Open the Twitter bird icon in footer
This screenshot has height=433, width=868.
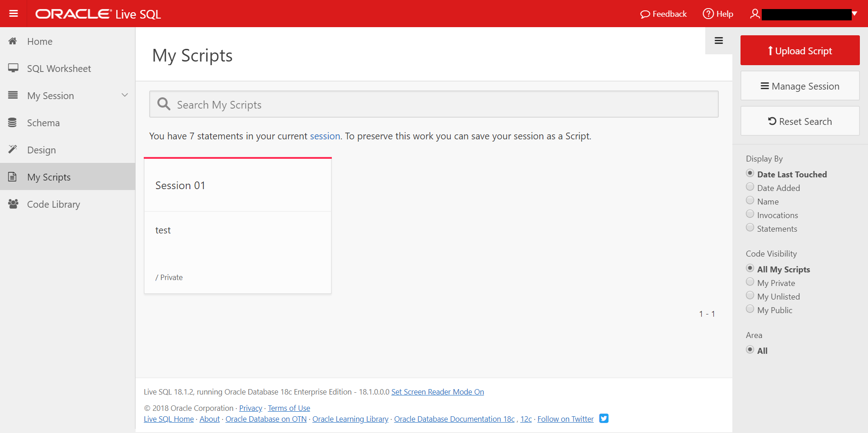pos(604,419)
